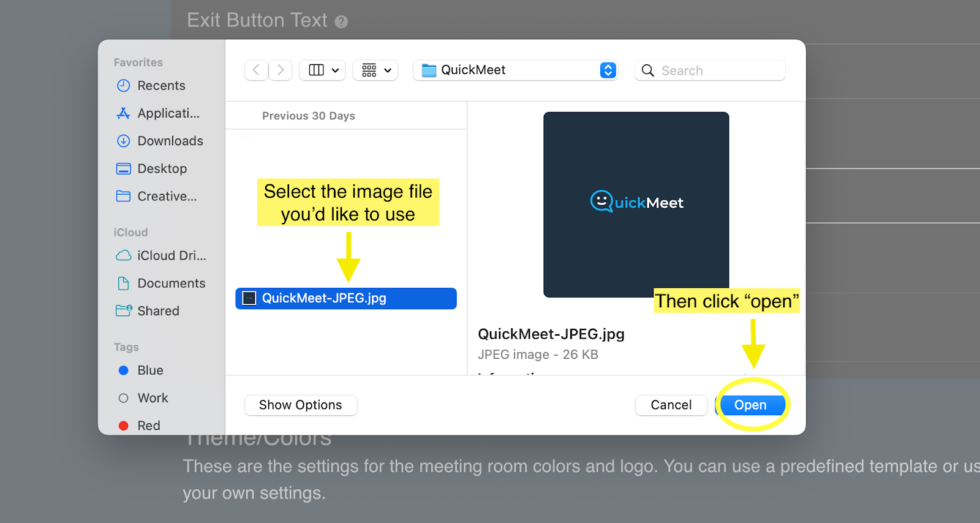Click the empty Work tag circle
This screenshot has height=523, width=980.
124,398
